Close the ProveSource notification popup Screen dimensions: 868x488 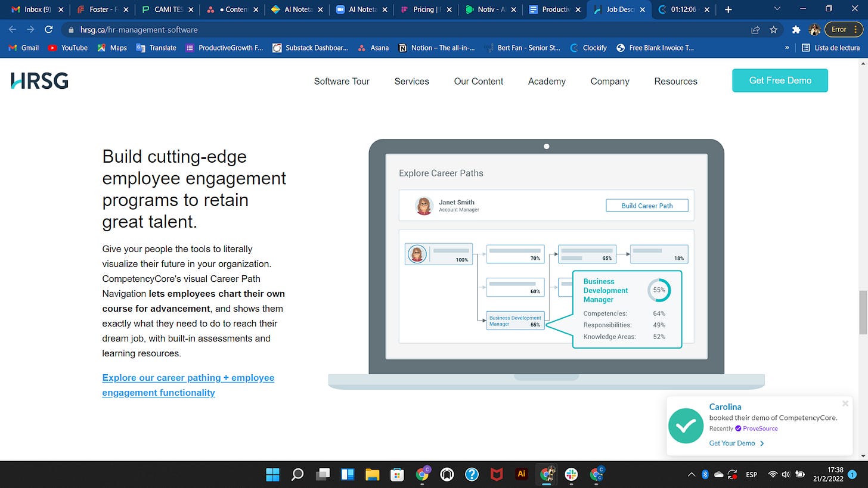tap(845, 403)
